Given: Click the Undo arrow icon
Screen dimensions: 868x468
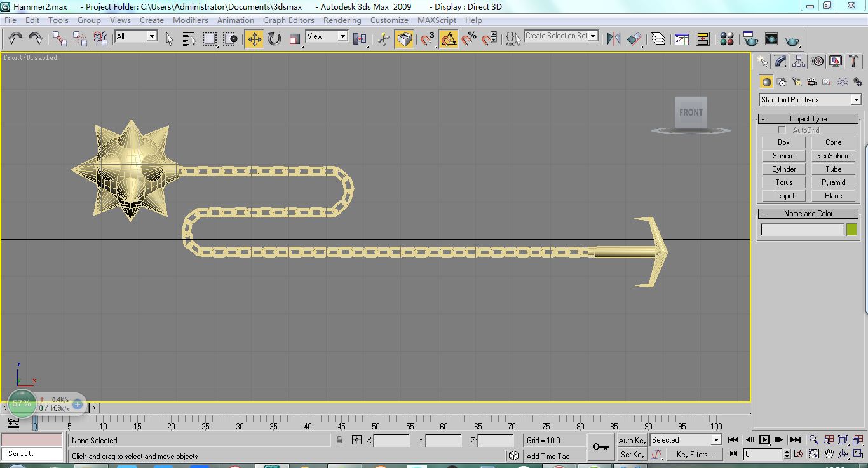Looking at the screenshot, I should (15, 39).
